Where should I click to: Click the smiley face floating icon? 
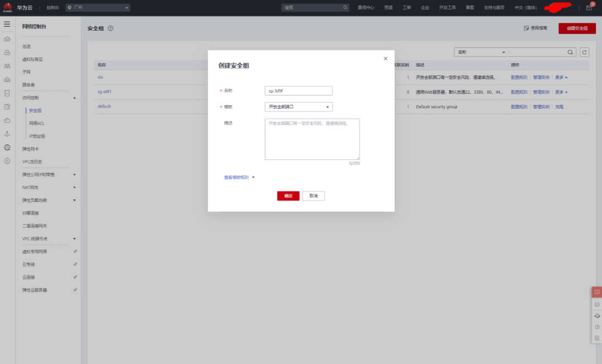coord(597,304)
